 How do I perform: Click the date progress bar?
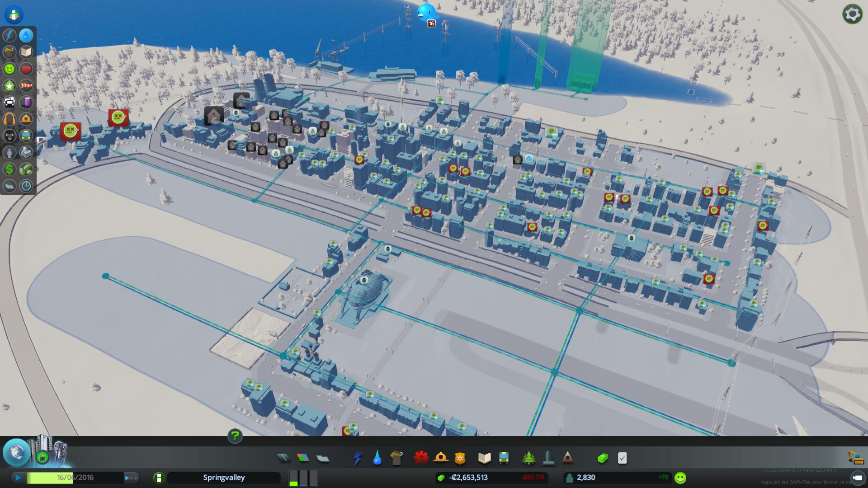[75, 478]
